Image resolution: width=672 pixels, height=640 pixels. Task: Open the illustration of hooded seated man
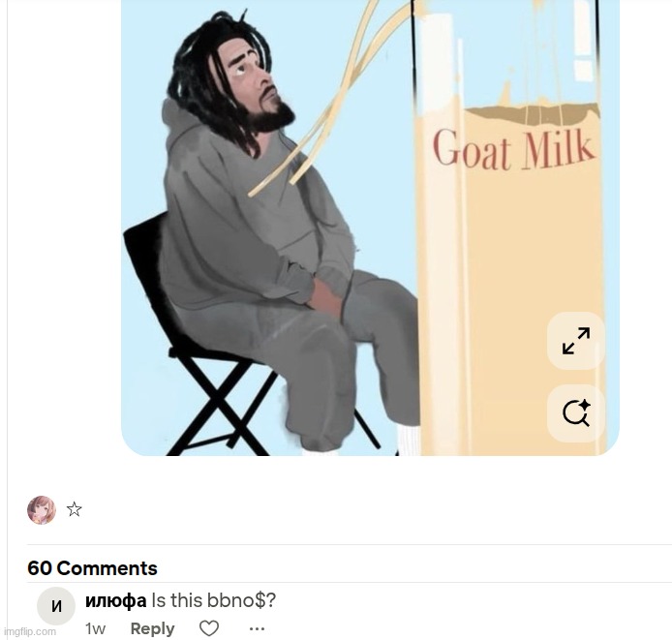[x=370, y=228]
